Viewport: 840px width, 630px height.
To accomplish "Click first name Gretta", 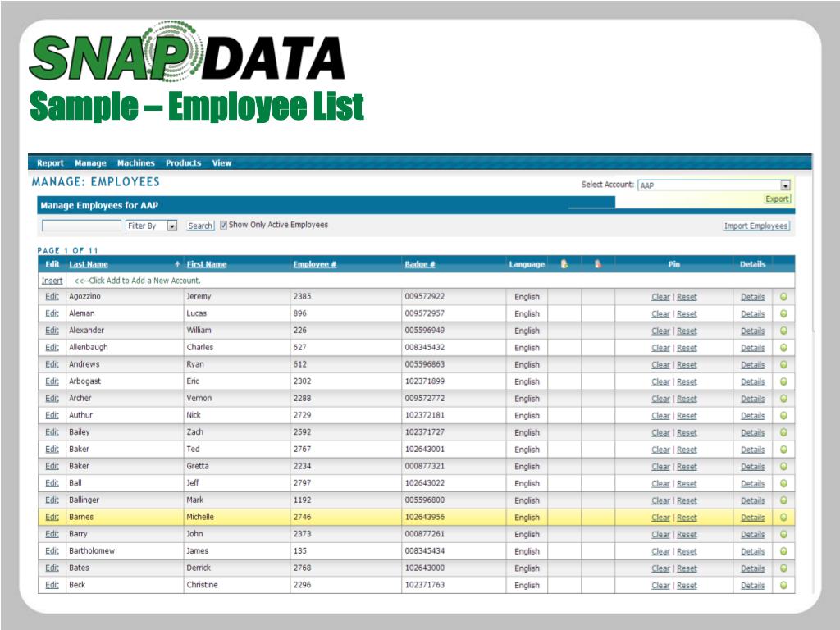I will click(198, 466).
